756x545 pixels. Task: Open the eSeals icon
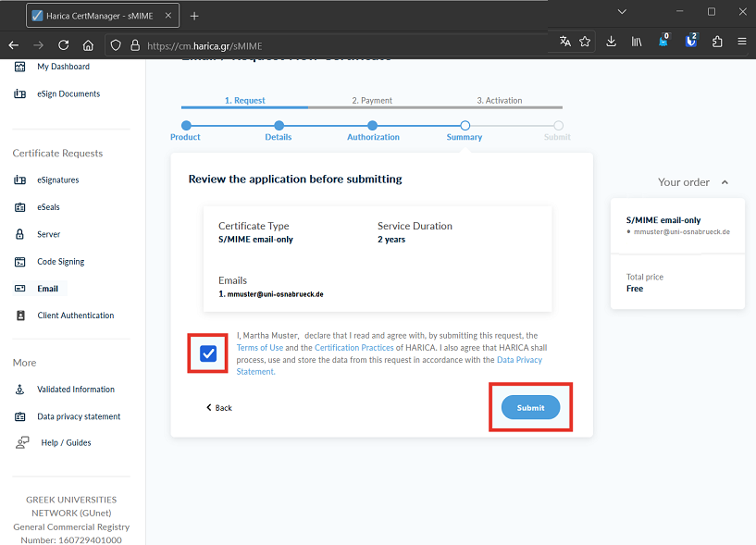(19, 207)
